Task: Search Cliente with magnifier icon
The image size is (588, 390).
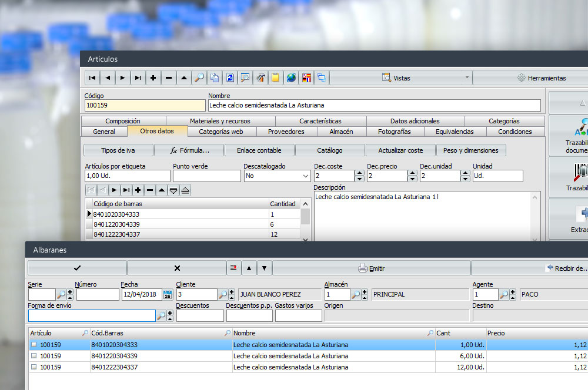Action: [x=223, y=295]
